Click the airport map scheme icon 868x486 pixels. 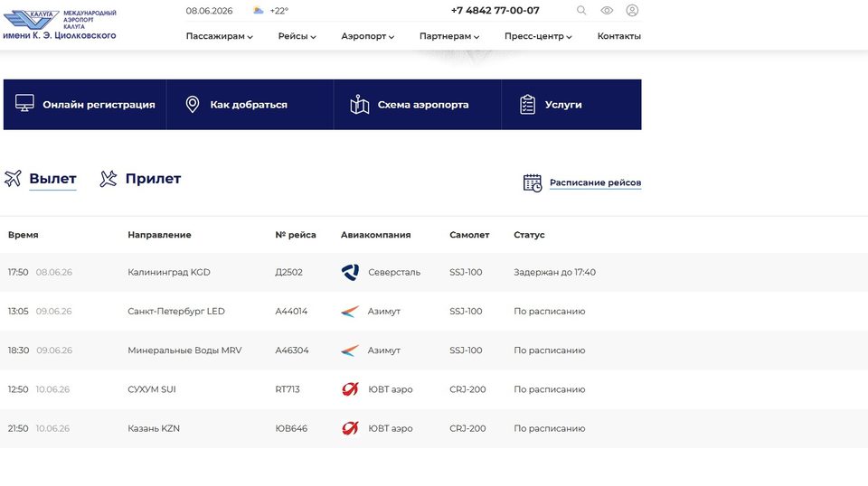tap(360, 104)
